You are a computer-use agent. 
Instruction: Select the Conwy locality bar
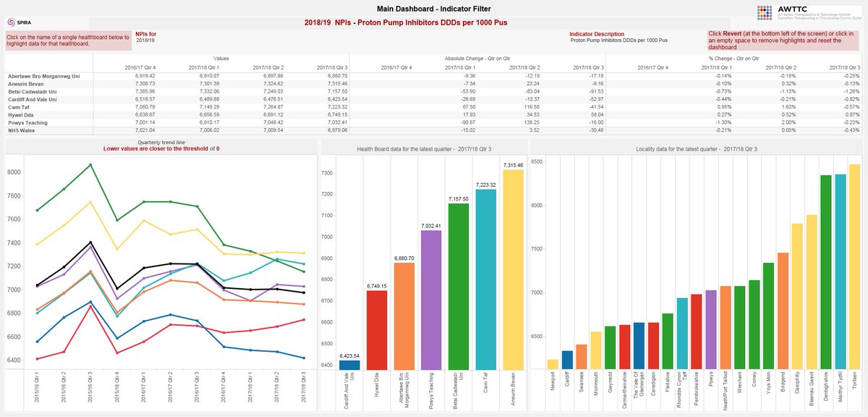coord(754,325)
